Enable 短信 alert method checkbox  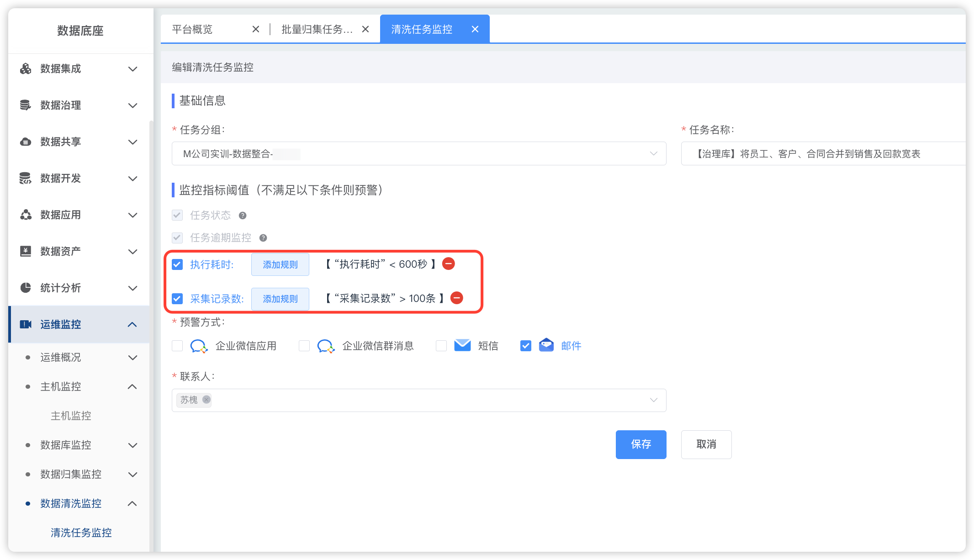pos(441,346)
